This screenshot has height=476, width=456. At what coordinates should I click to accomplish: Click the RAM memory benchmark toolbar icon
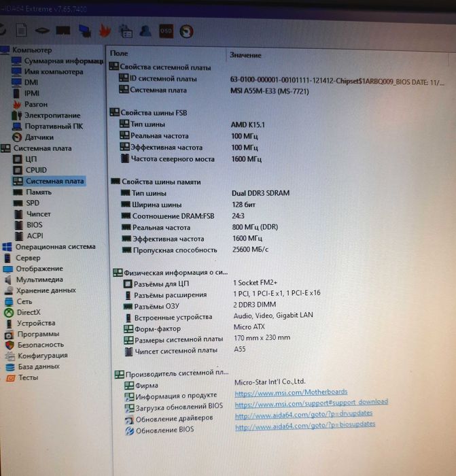63,31
